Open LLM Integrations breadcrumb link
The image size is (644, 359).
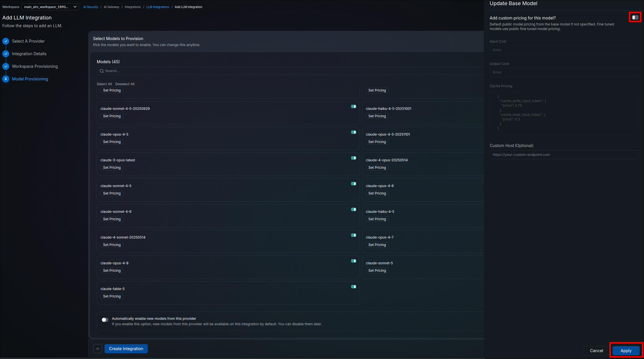click(x=158, y=7)
